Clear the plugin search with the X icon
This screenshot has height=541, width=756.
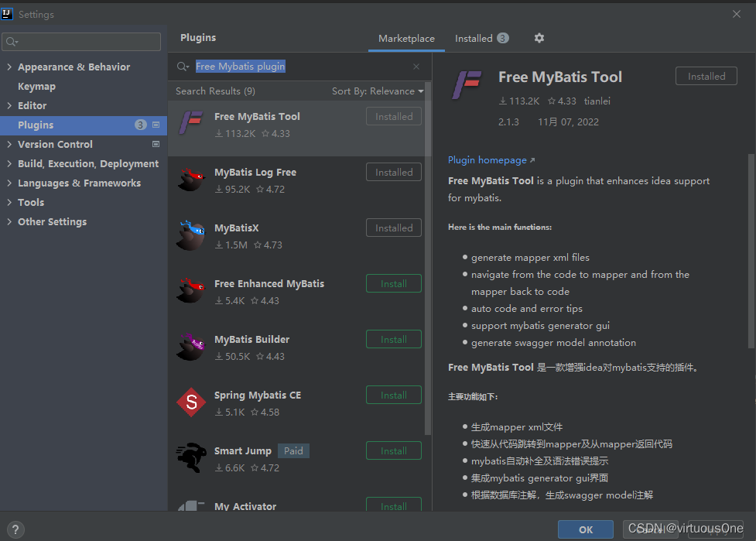(416, 67)
